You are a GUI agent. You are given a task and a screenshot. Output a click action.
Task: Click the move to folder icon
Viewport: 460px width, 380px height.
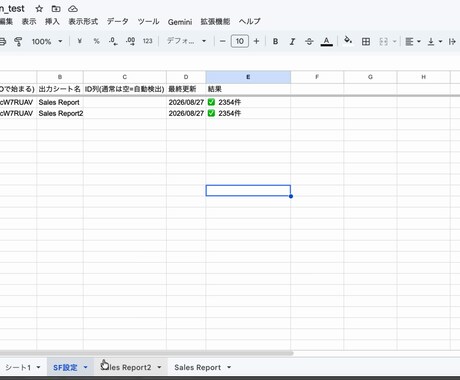pyautogui.click(x=56, y=9)
